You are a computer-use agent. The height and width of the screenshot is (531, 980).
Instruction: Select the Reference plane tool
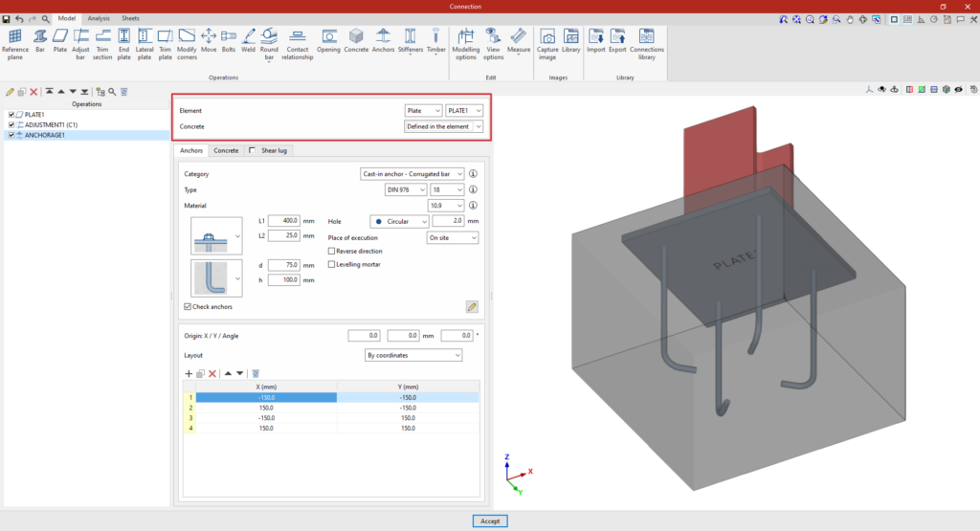[14, 43]
